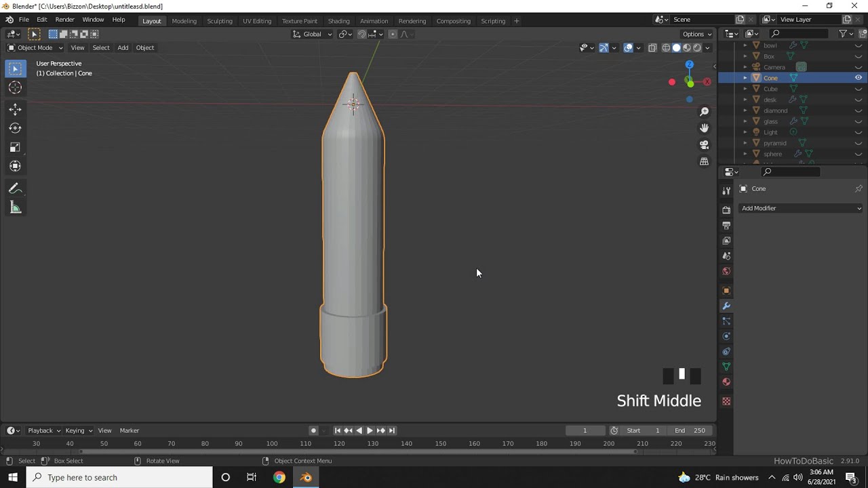
Task: Switch orthographic/perspective grid icon
Action: [704, 161]
